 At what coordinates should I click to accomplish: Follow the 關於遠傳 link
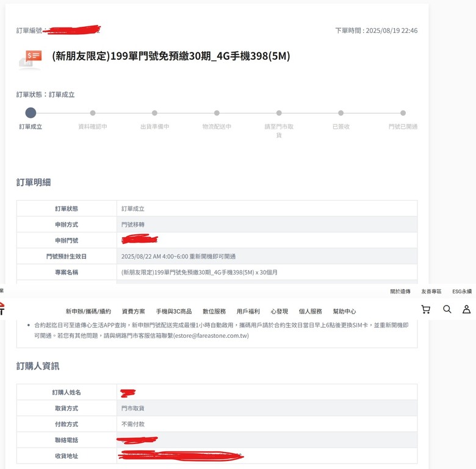400,292
